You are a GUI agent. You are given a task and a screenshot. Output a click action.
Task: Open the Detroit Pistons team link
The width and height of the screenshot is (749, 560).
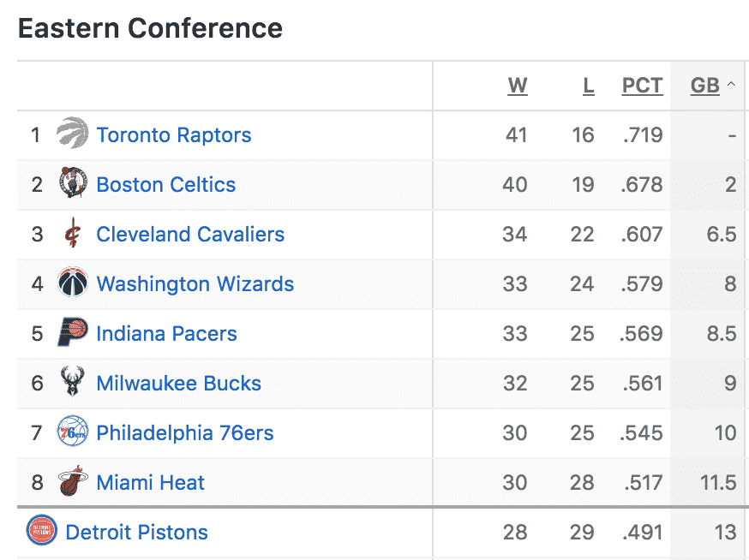(x=136, y=533)
